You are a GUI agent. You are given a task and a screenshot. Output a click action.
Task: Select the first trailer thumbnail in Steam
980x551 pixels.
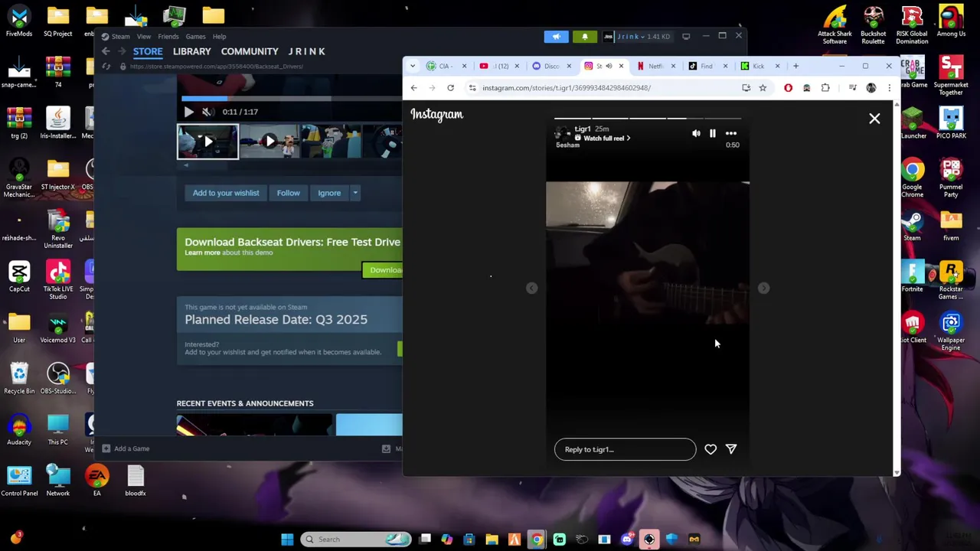(x=207, y=142)
